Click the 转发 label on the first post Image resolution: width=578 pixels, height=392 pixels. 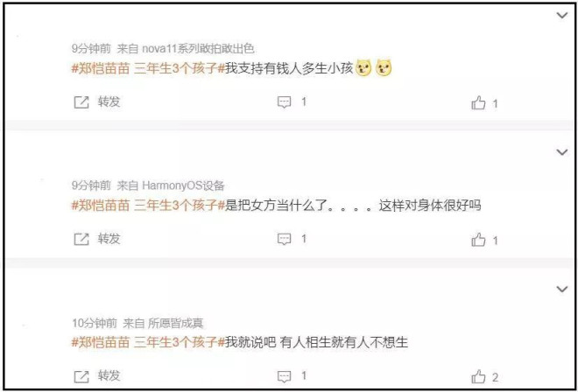coord(109,101)
